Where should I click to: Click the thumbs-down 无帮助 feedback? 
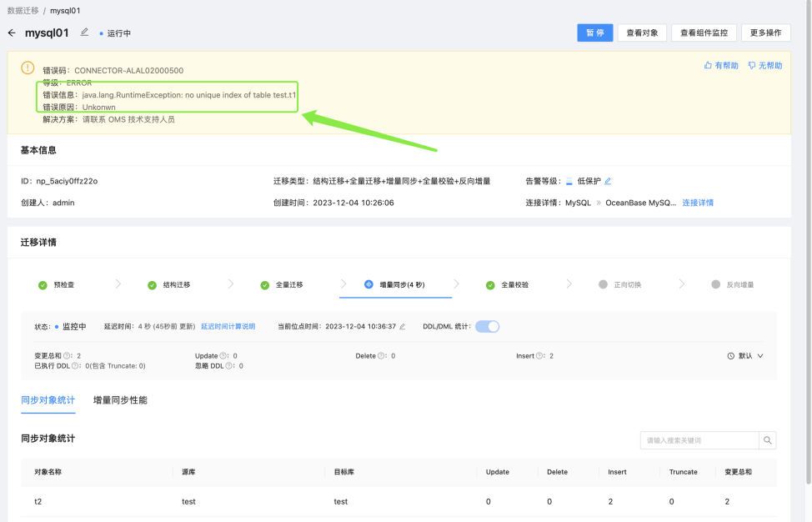point(764,66)
